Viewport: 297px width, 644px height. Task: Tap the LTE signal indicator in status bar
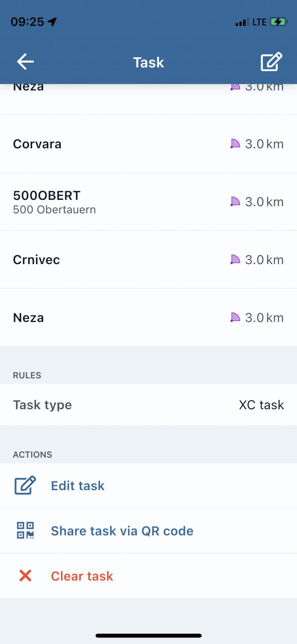[259, 22]
